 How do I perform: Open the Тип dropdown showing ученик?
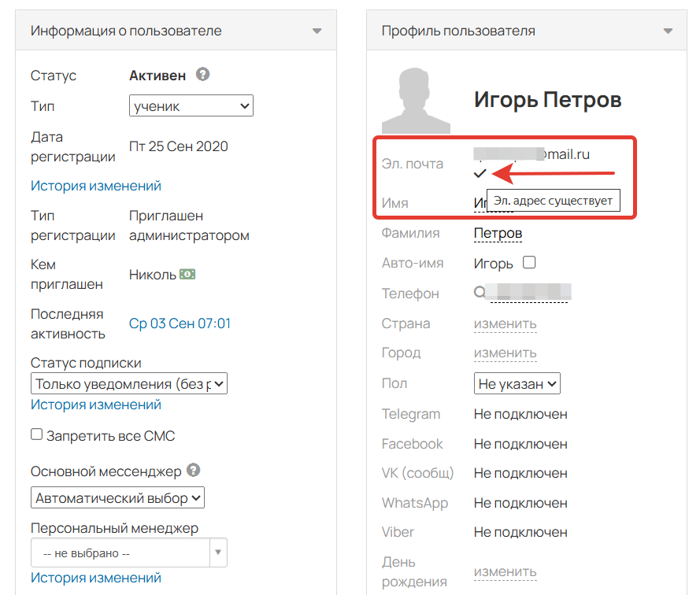191,105
